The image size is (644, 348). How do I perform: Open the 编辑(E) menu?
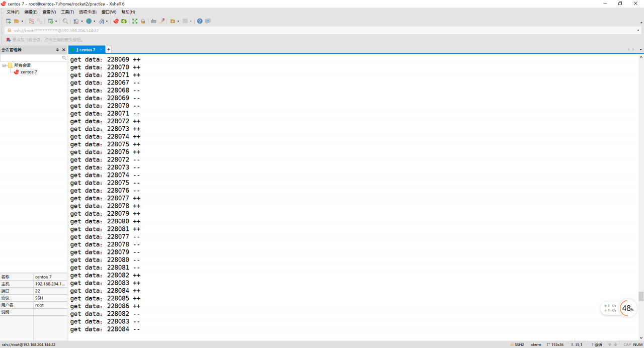tap(31, 12)
